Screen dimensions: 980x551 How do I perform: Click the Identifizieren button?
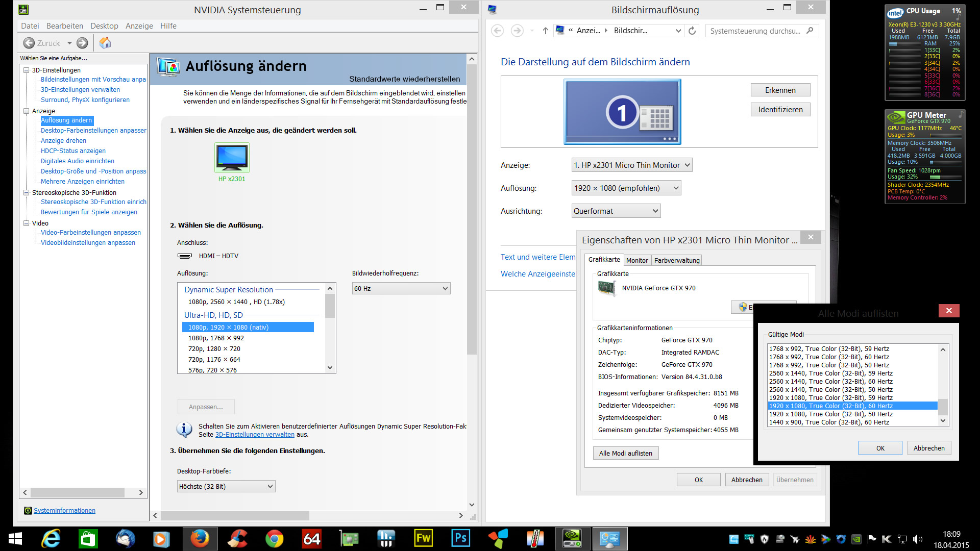click(x=780, y=110)
